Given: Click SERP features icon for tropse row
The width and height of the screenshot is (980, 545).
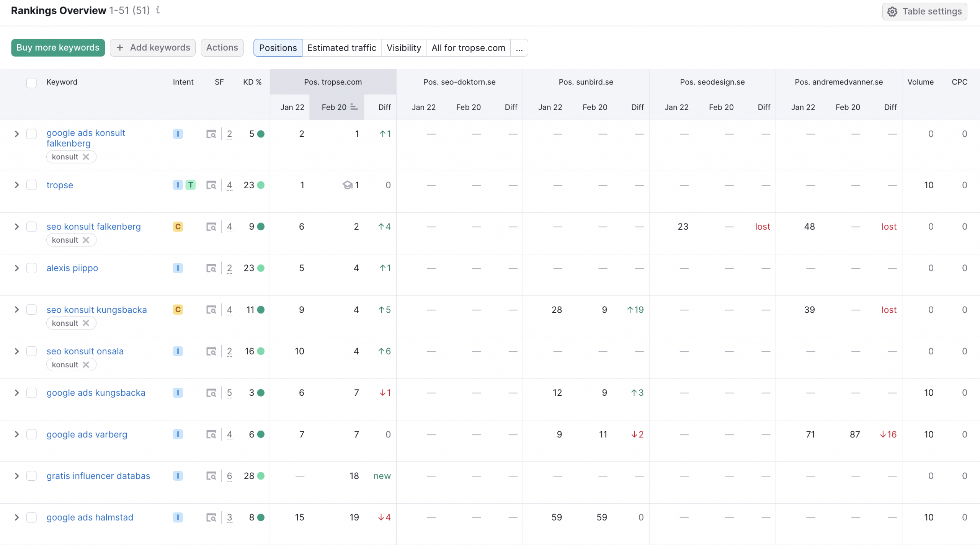Looking at the screenshot, I should tap(211, 185).
